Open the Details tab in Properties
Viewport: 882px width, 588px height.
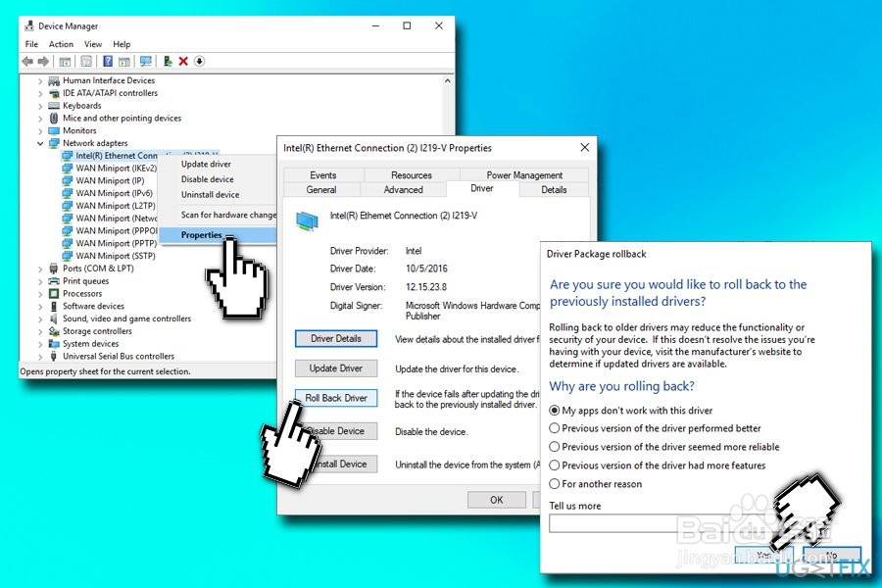point(554,189)
